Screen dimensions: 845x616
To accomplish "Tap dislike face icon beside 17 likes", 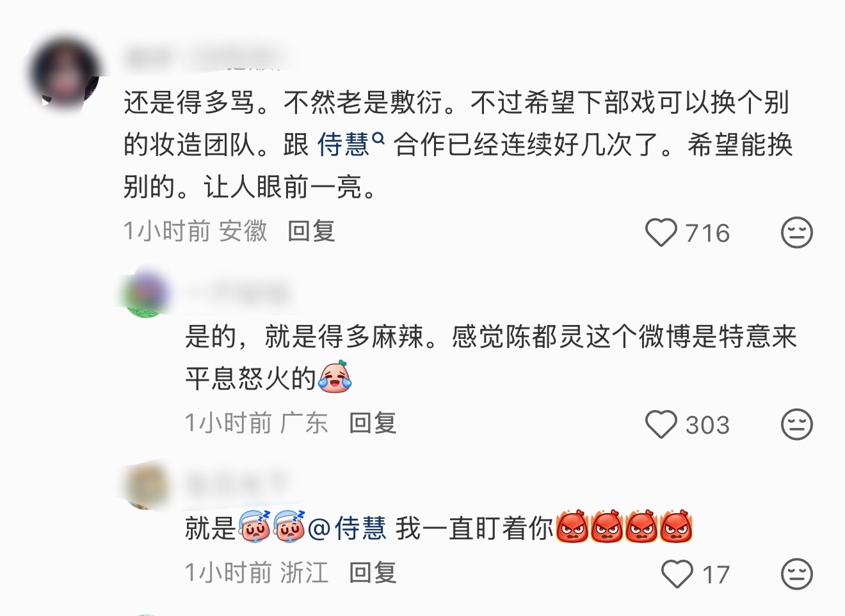I will click(797, 574).
